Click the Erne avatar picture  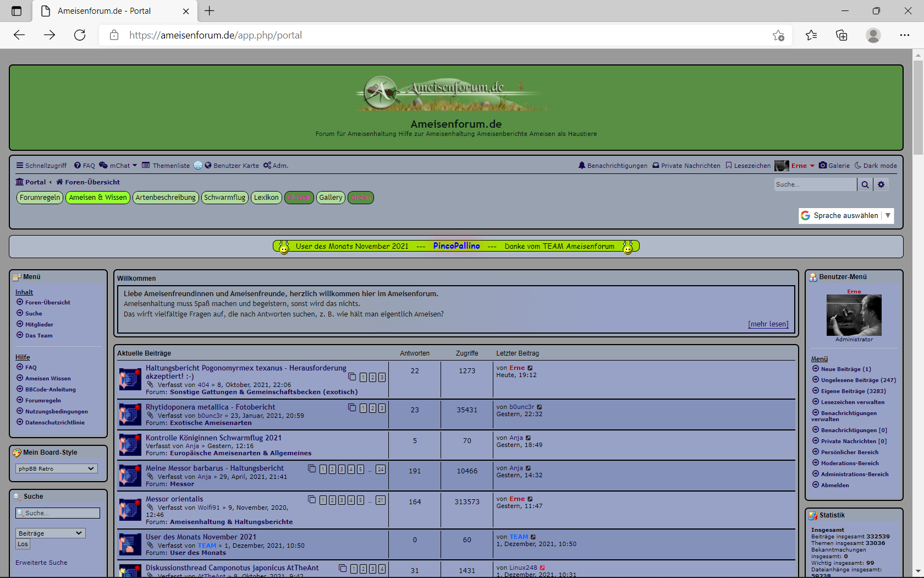854,315
